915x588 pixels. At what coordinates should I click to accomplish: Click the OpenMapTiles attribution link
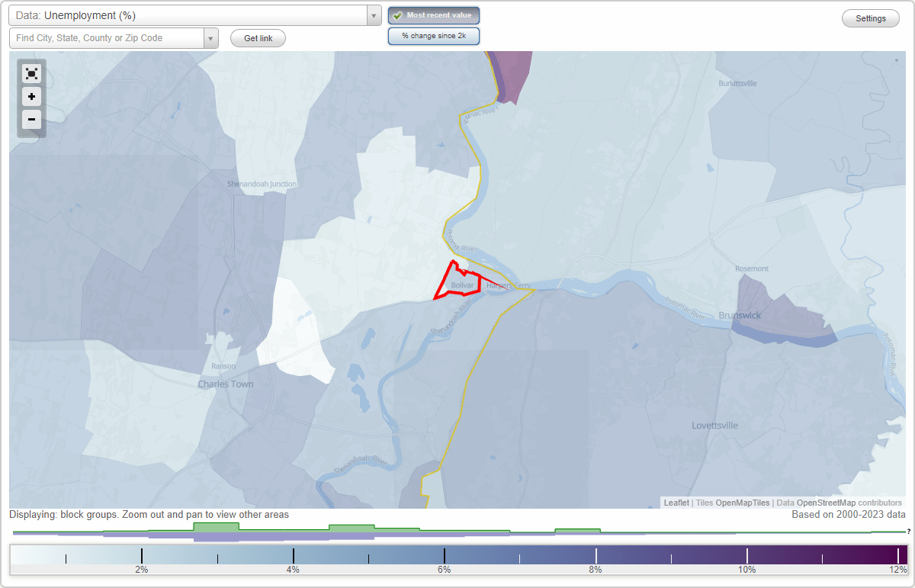coord(743,503)
